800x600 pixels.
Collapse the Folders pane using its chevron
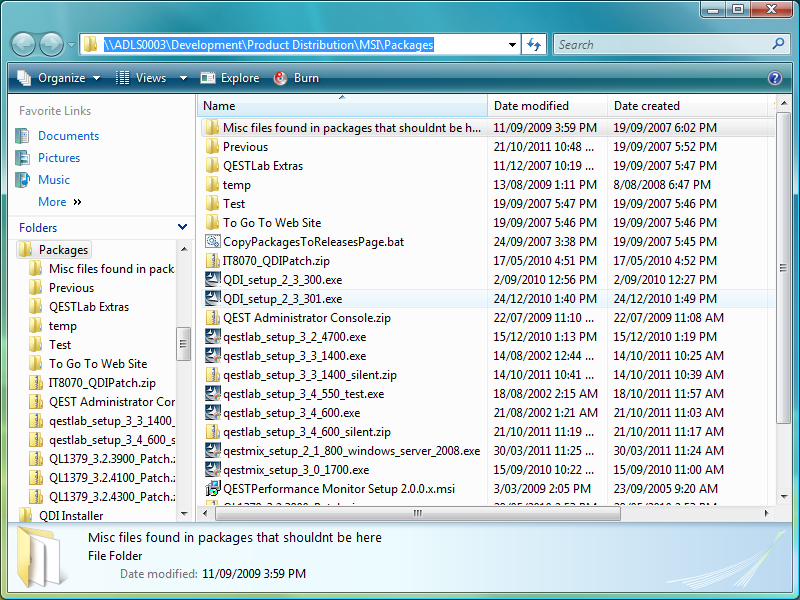click(183, 227)
